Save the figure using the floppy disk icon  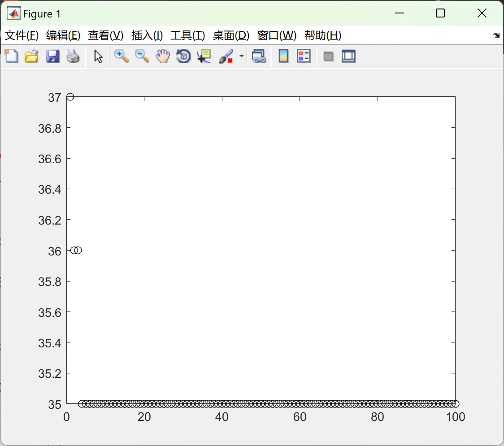pyautogui.click(x=53, y=56)
